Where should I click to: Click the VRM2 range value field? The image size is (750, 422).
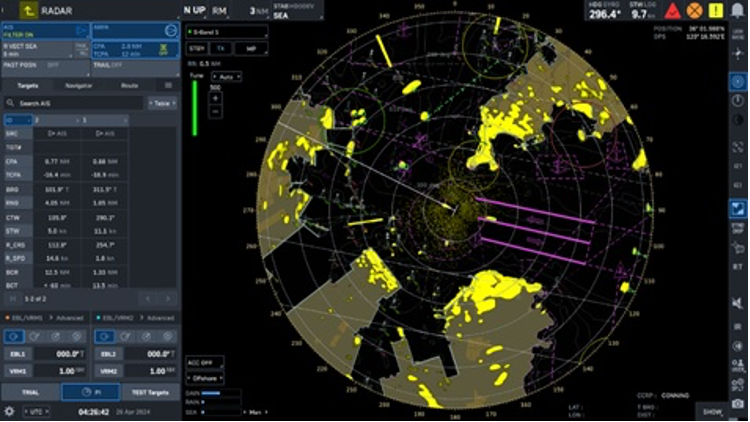click(x=150, y=371)
